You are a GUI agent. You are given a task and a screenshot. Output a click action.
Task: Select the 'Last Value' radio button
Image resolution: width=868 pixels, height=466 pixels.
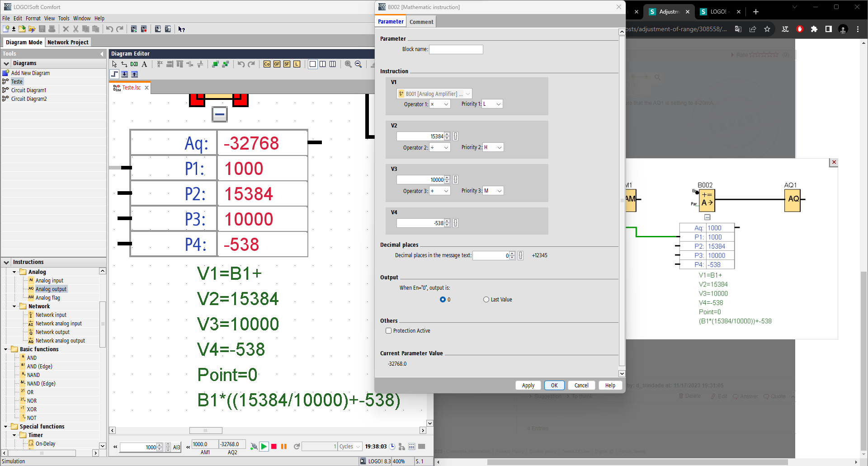click(486, 300)
